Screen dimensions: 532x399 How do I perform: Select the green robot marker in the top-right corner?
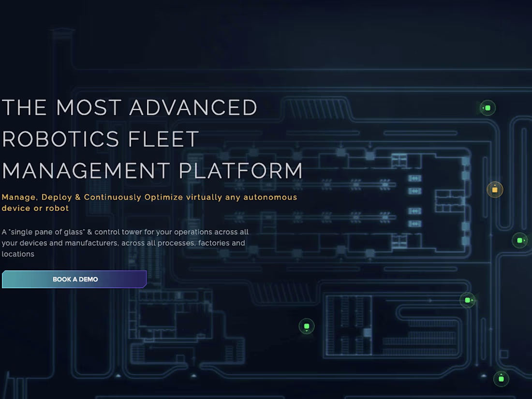[x=487, y=108]
